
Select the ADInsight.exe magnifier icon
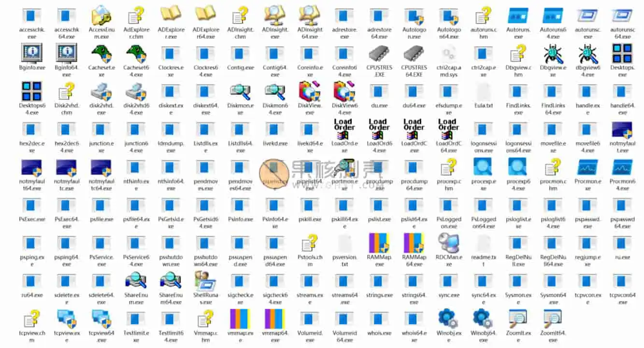[275, 15]
